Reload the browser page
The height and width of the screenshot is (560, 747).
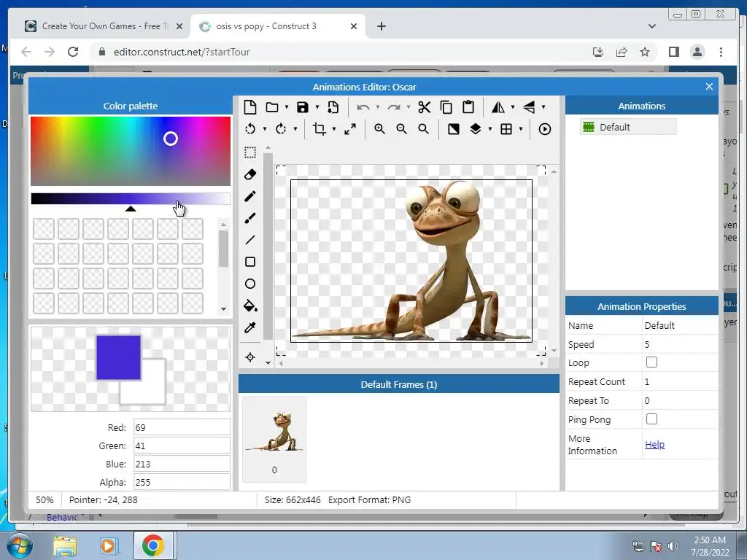[73, 52]
